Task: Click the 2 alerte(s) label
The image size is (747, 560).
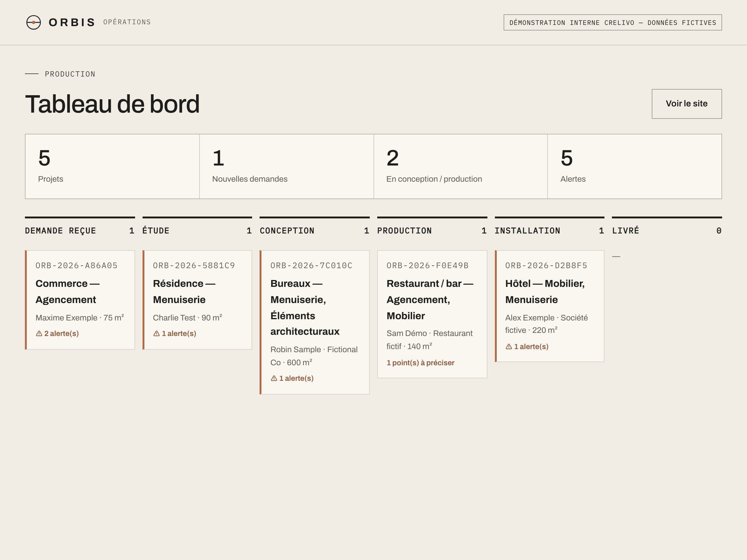Action: (x=61, y=334)
